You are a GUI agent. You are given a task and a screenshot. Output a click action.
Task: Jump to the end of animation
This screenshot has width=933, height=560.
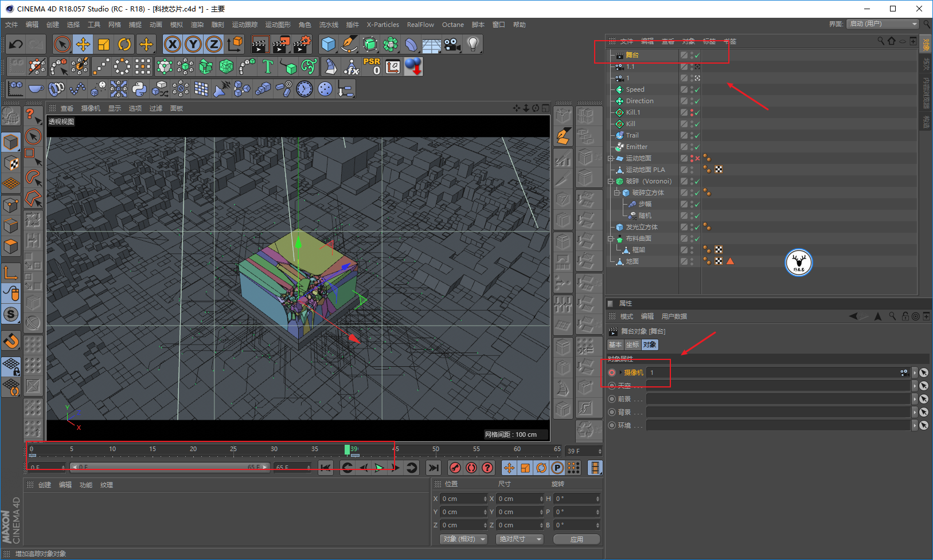[434, 468]
